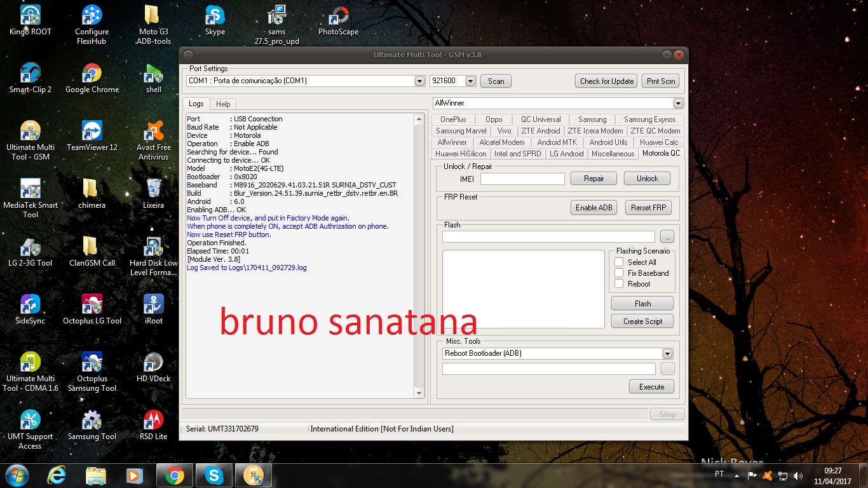Select the QC Universal tab
Viewport: 868px width, 488px height.
pos(541,119)
